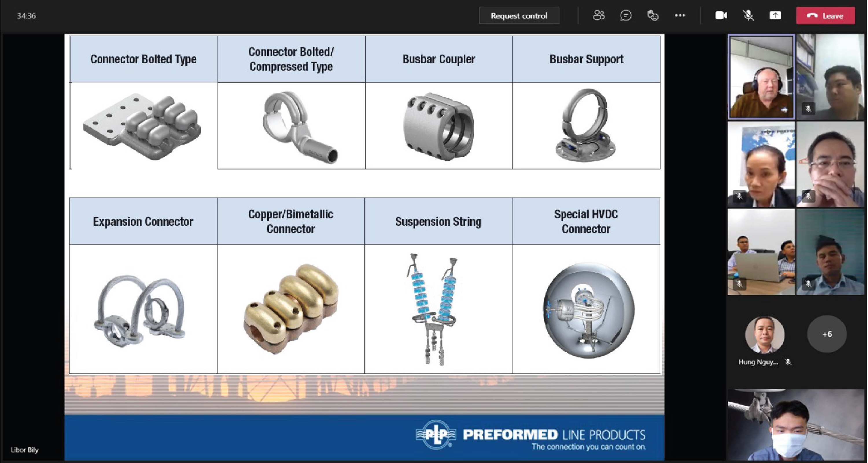Click the Request control button
Image resolution: width=868 pixels, height=463 pixels.
pyautogui.click(x=519, y=16)
